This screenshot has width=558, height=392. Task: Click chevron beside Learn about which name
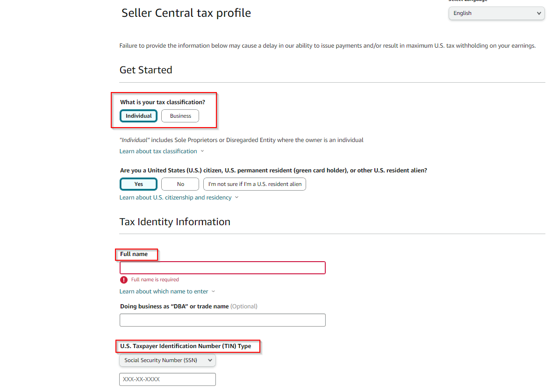point(213,292)
